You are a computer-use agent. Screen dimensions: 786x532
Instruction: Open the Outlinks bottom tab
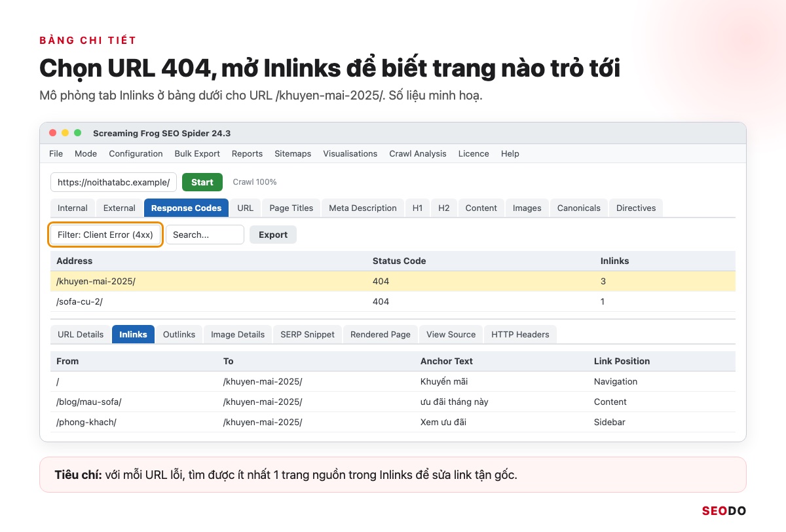click(179, 334)
